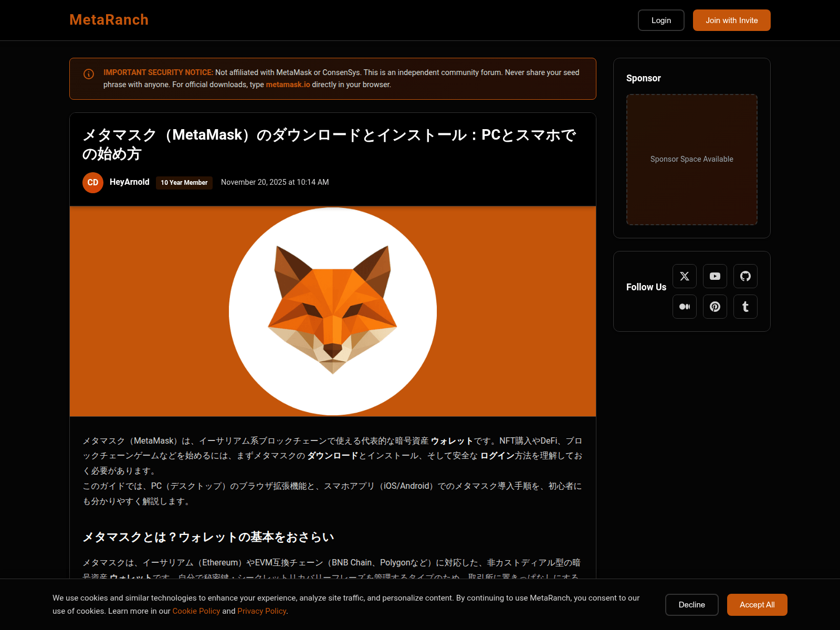Open the Cookie Policy link
Viewport: 840px width, 630px height.
point(196,611)
